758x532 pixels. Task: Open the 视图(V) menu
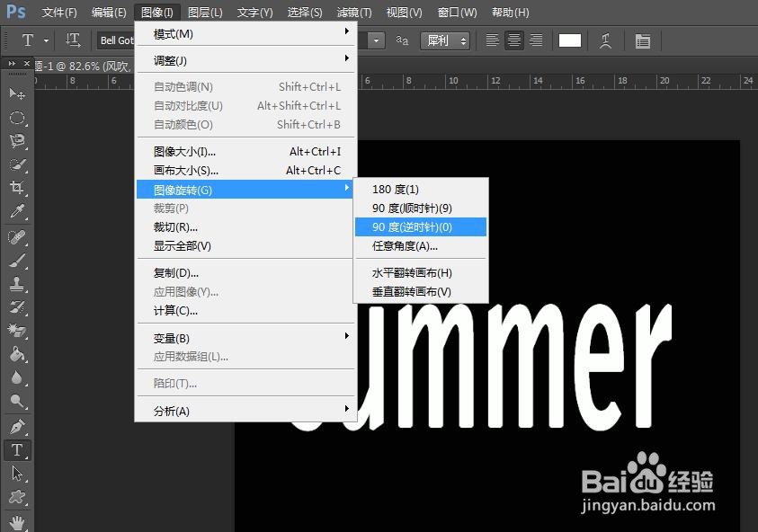coord(404,12)
